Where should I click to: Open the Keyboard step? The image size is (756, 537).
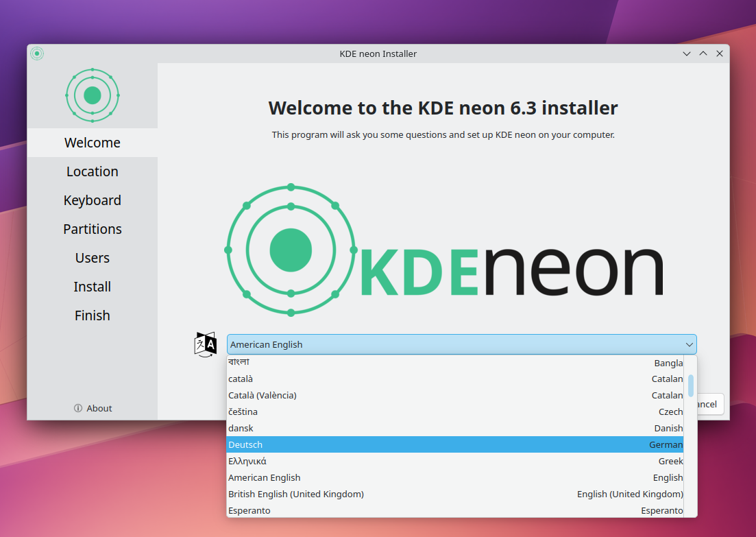(92, 200)
